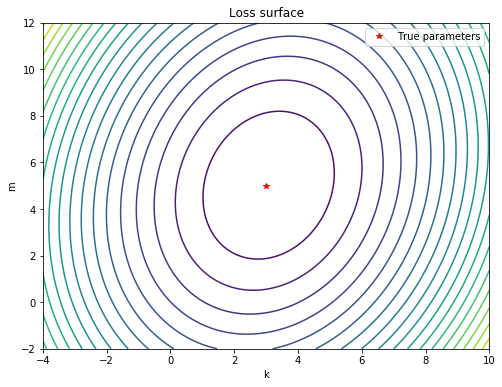This screenshot has width=502, height=387.
Task: Click the x-axis tick label '6'
Action: 362,360
